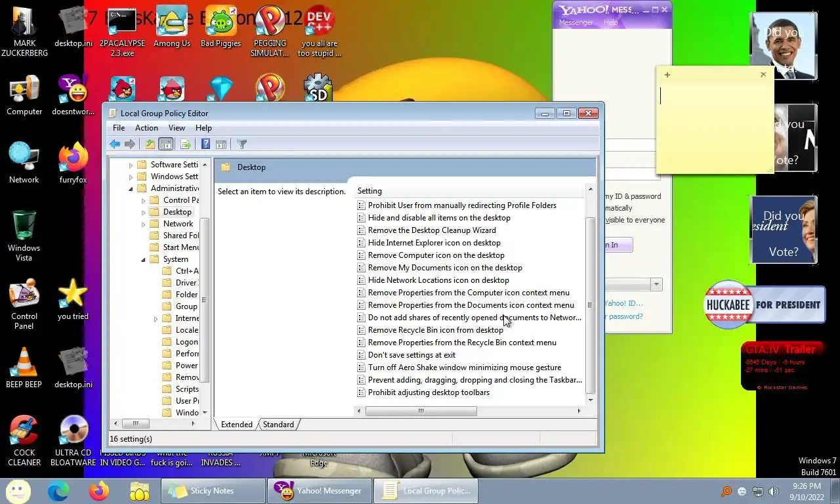Click the Local Group Policy taskbar button
The height and width of the screenshot is (504, 840).
(425, 491)
